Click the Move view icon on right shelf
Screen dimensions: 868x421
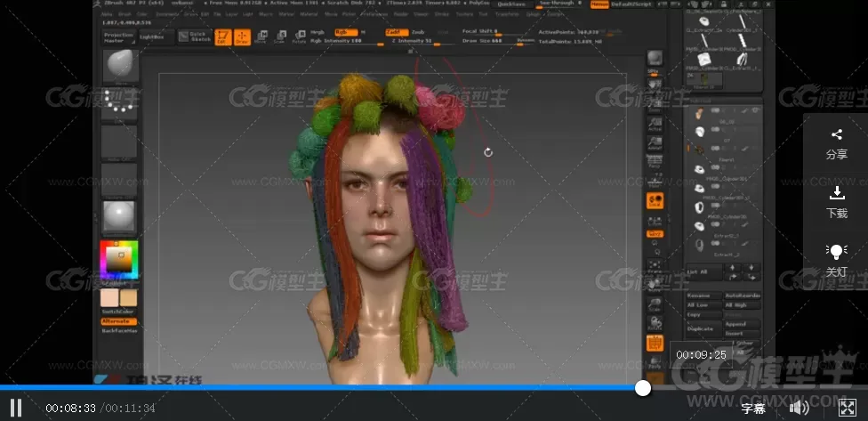coord(655,284)
